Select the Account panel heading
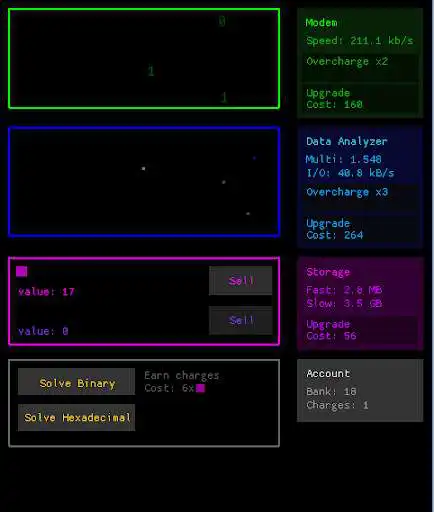This screenshot has width=434, height=512. tap(328, 374)
